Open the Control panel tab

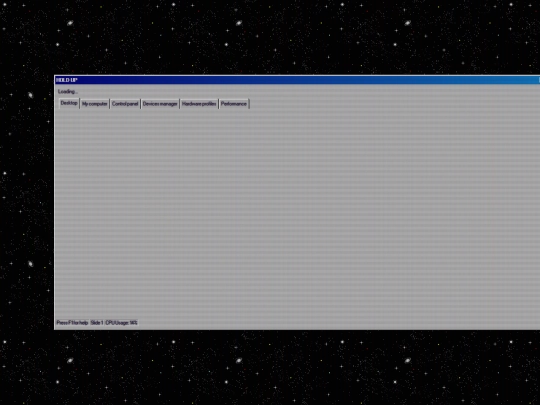coord(125,104)
